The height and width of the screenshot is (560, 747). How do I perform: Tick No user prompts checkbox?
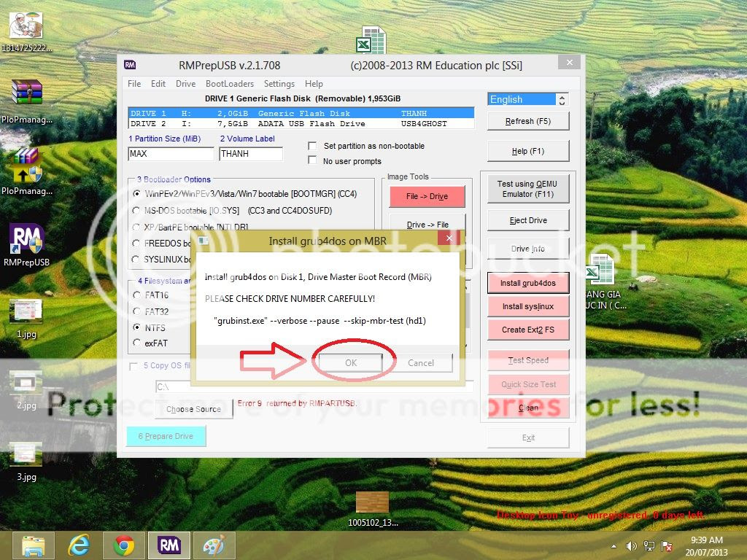pyautogui.click(x=312, y=160)
